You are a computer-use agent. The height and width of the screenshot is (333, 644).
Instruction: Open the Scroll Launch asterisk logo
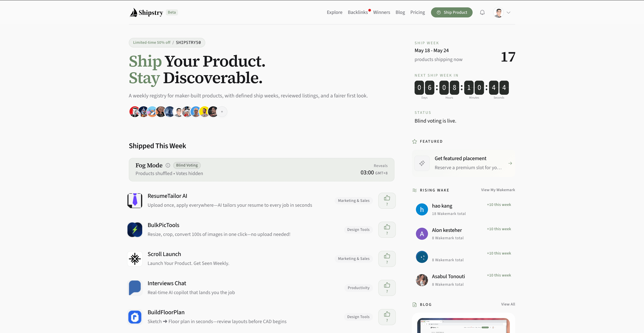coord(135,259)
